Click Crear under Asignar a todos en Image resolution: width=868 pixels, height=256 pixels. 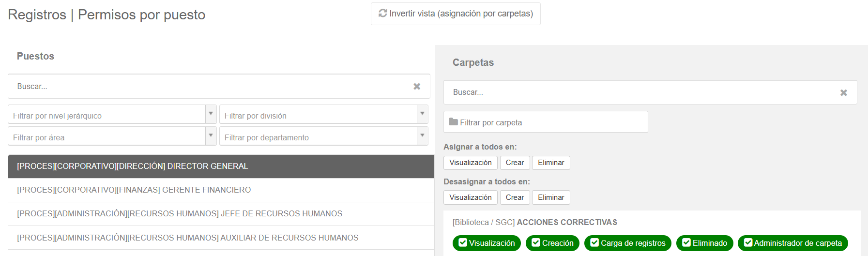point(515,163)
